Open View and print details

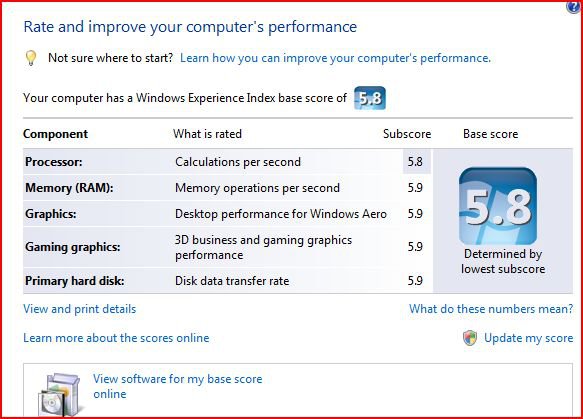point(80,309)
